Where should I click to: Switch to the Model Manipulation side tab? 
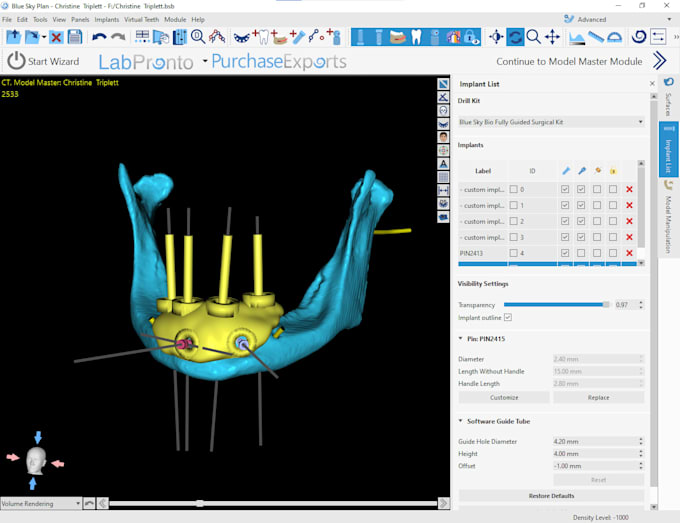[x=668, y=218]
